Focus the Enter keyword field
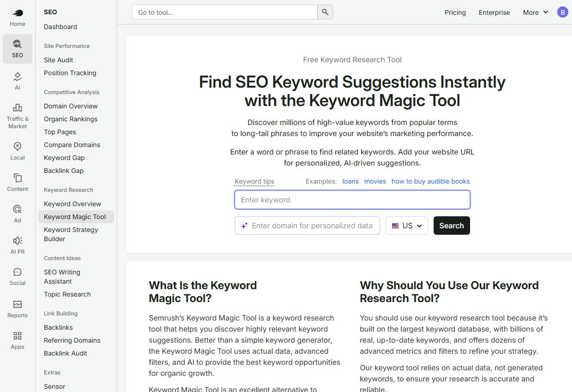 (x=352, y=200)
